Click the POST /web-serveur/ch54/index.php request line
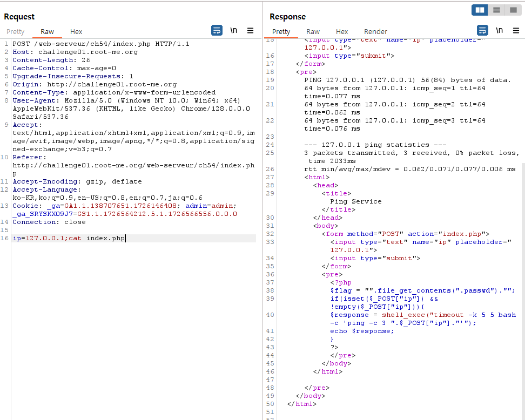525x420 pixels. pos(101,44)
